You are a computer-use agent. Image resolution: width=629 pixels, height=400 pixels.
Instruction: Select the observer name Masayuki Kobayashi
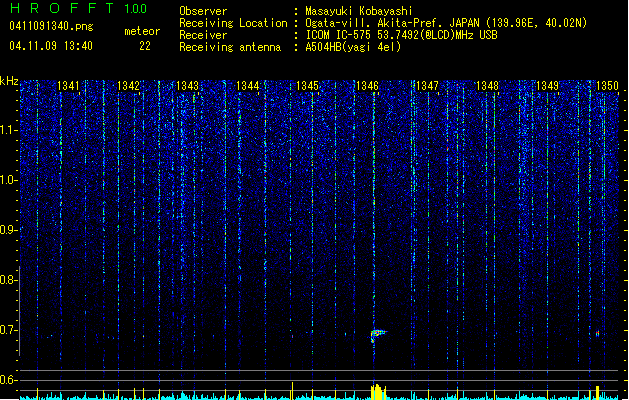[x=359, y=11]
